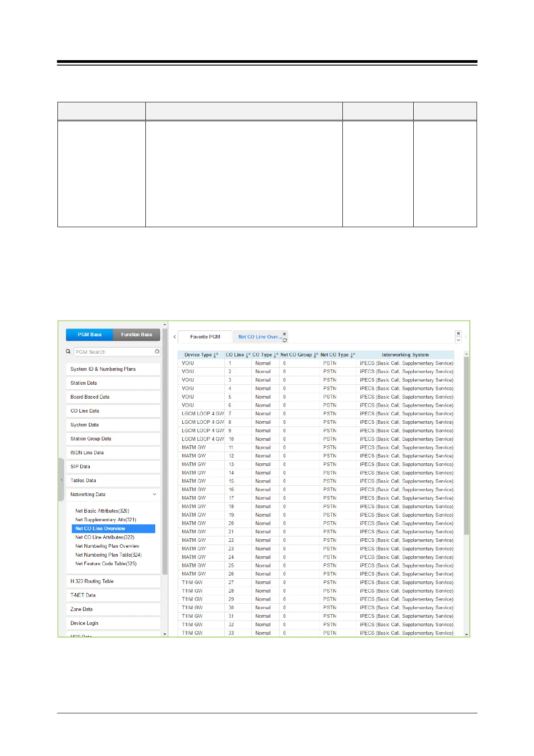Expand T-NET Data menu
Screen dimensions: 534x756
(113, 595)
